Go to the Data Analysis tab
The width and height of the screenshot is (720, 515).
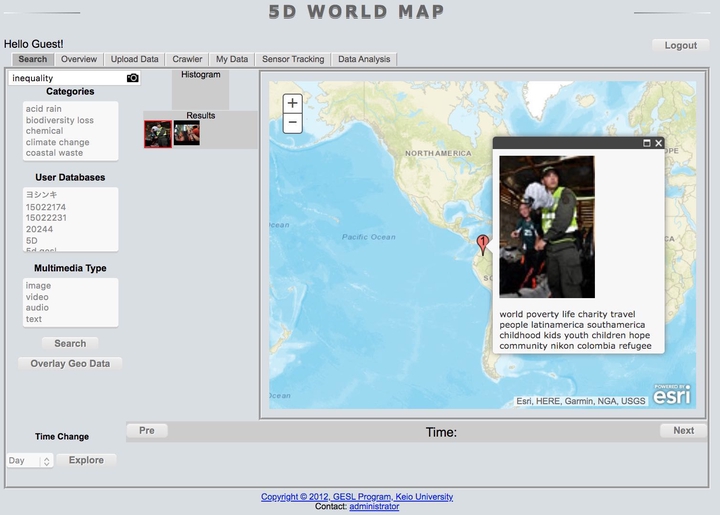tap(364, 59)
